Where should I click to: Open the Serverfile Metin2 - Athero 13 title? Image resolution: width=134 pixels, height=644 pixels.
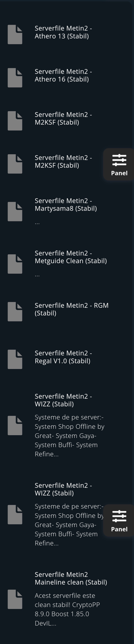point(63,32)
